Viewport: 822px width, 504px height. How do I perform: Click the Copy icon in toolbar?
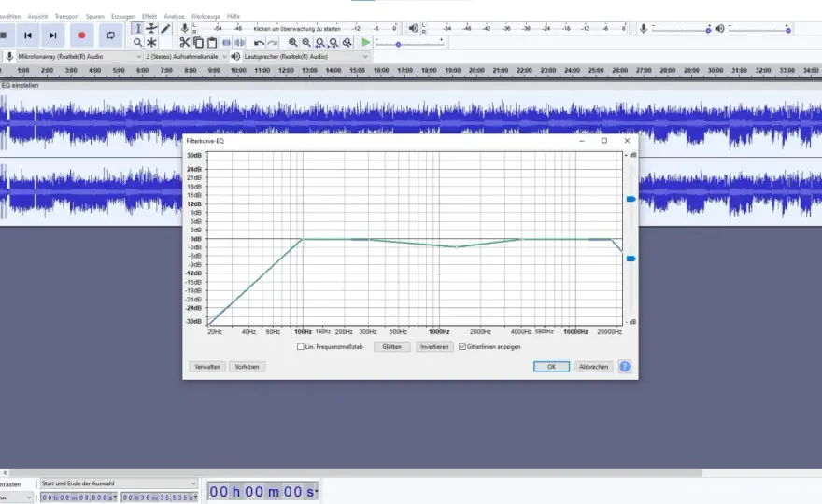[198, 42]
